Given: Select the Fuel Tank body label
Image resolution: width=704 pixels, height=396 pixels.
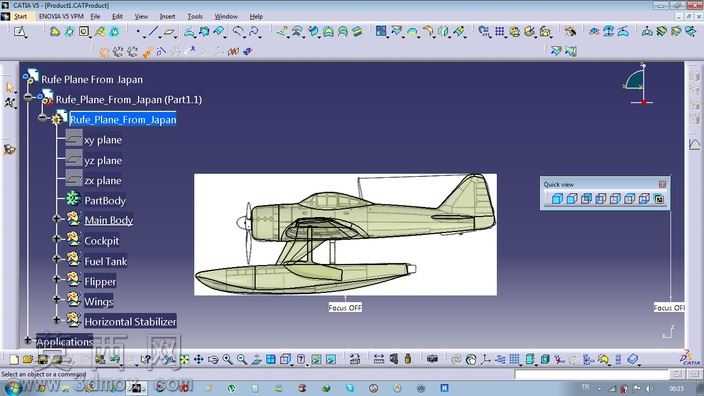Looking at the screenshot, I should coord(106,261).
